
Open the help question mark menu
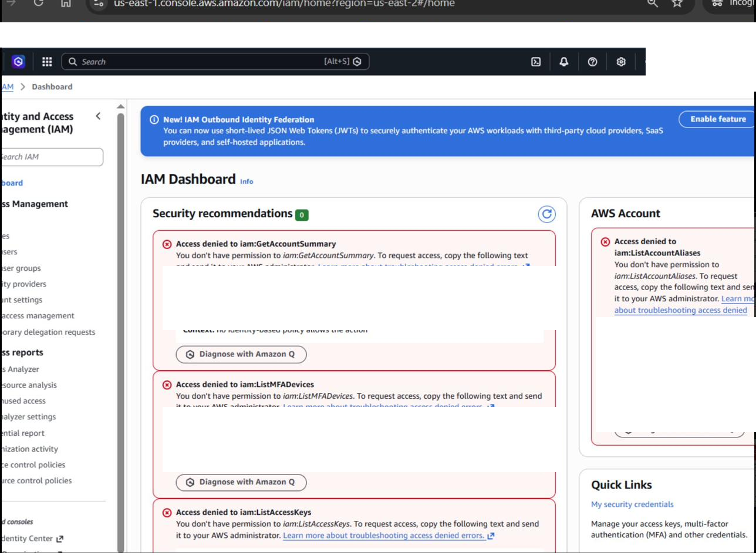(592, 62)
